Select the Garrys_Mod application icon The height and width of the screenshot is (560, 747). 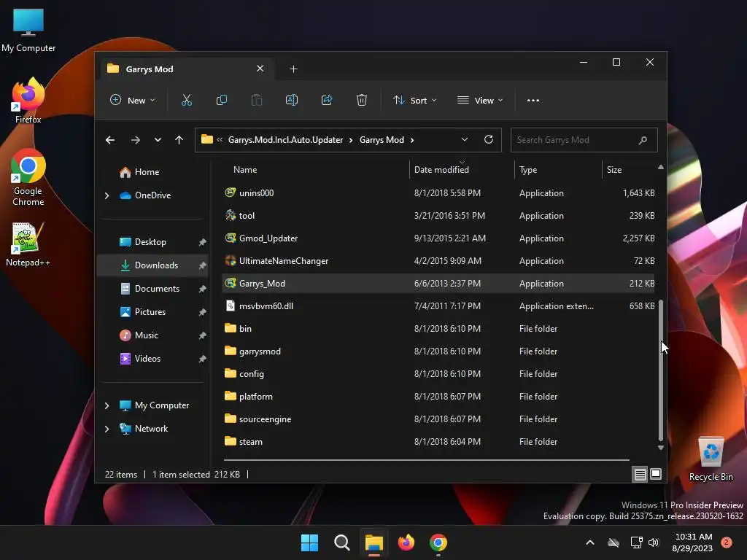click(230, 283)
